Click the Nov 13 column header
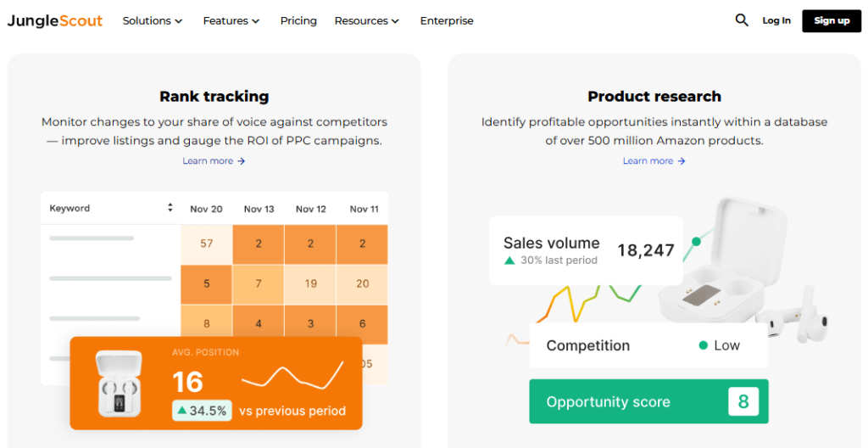Image resolution: width=868 pixels, height=448 pixels. [x=259, y=209]
